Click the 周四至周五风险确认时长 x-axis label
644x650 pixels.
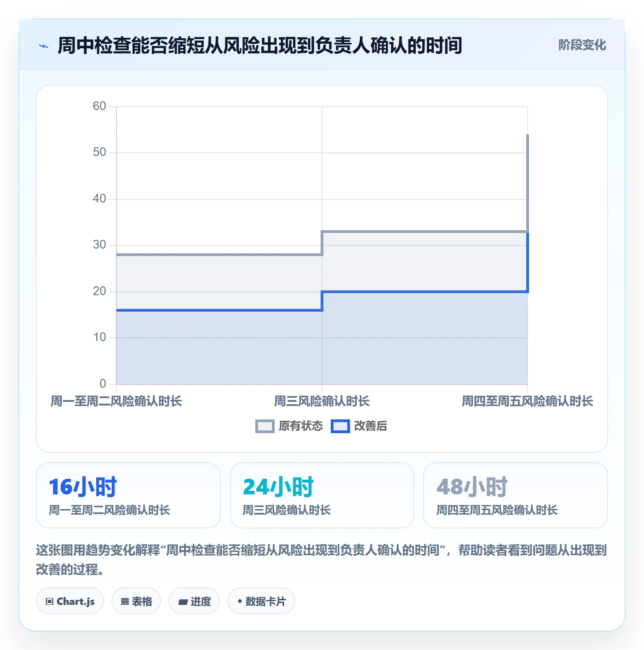[528, 401]
